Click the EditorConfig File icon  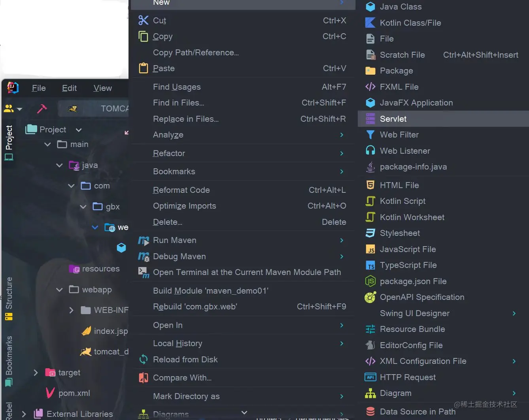click(x=370, y=345)
